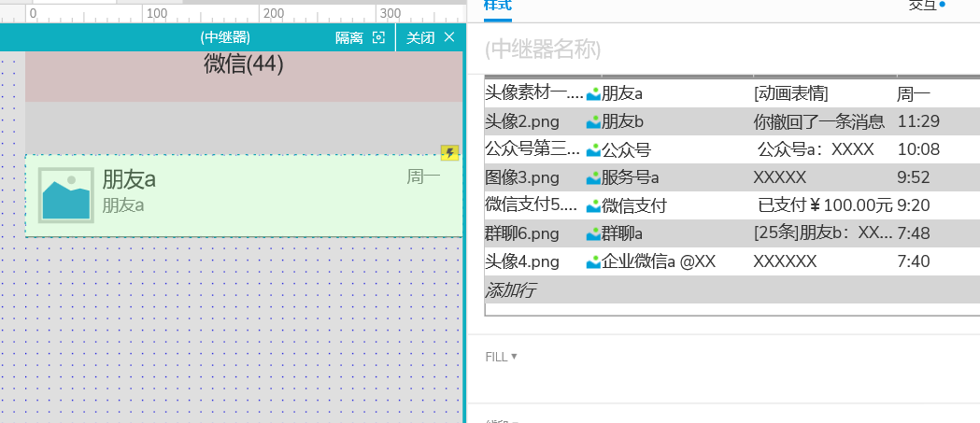Click the 隔离 button in the repeater header
Viewport: 980px width, 423px height.
point(348,37)
